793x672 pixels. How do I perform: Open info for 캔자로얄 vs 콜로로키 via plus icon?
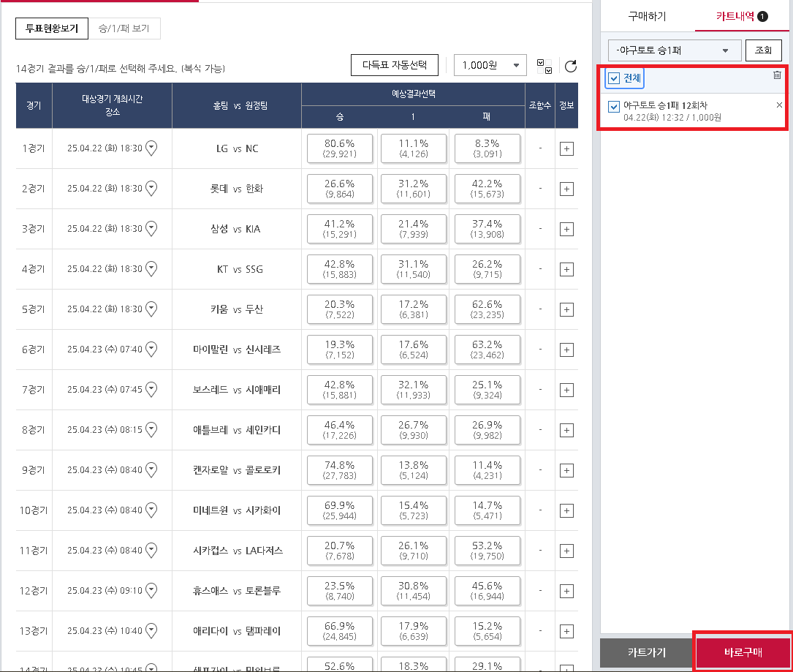click(x=566, y=470)
